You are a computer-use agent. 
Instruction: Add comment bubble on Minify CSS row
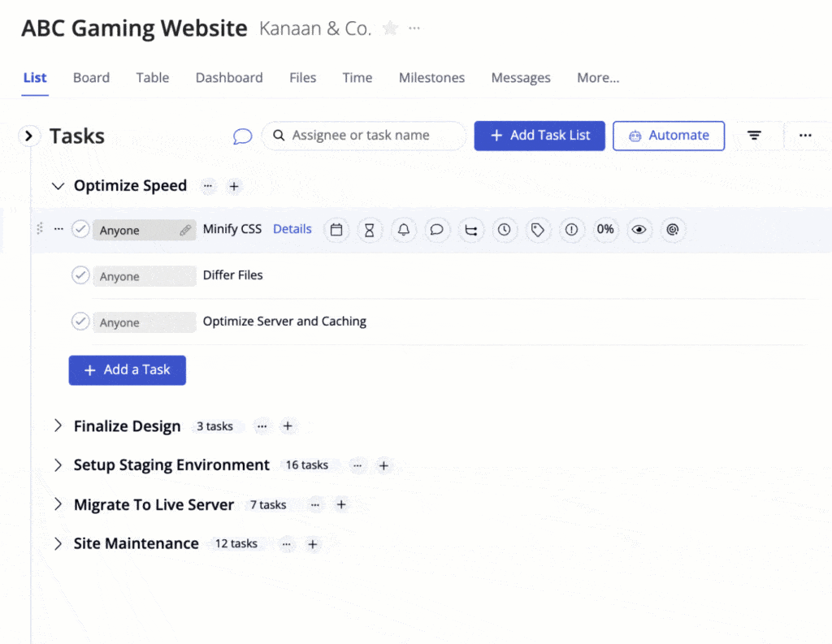pyautogui.click(x=436, y=230)
